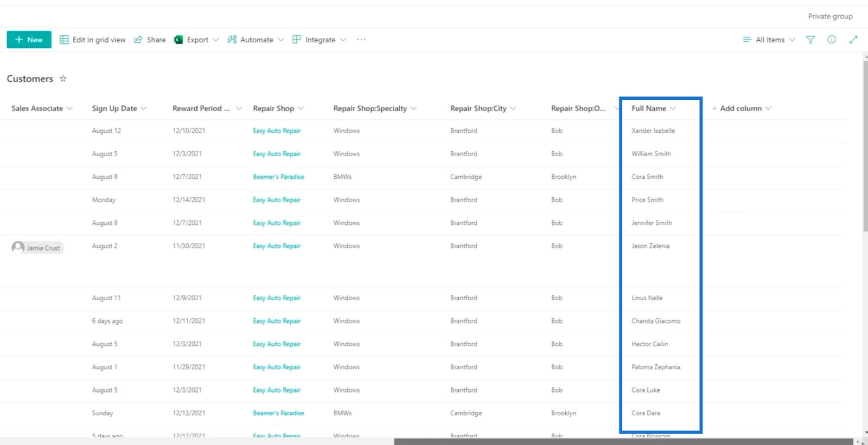This screenshot has height=445, width=868.
Task: Click the August 12 sign up date cell
Action: 106,131
